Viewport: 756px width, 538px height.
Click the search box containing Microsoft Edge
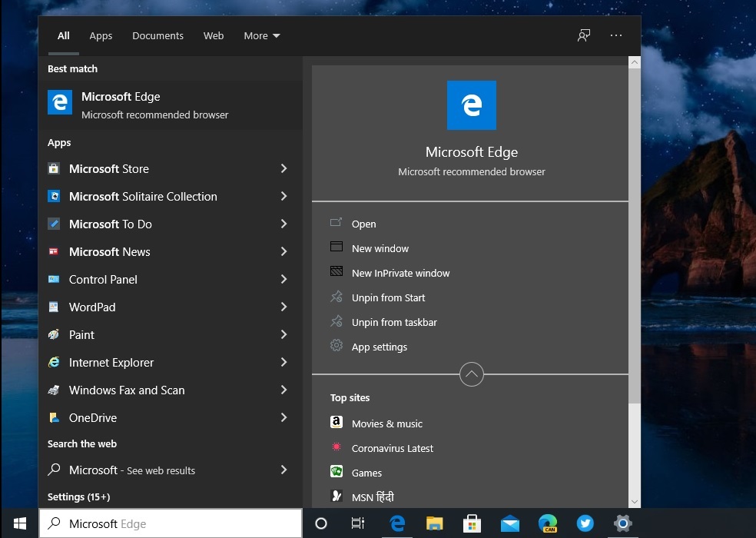(171, 523)
